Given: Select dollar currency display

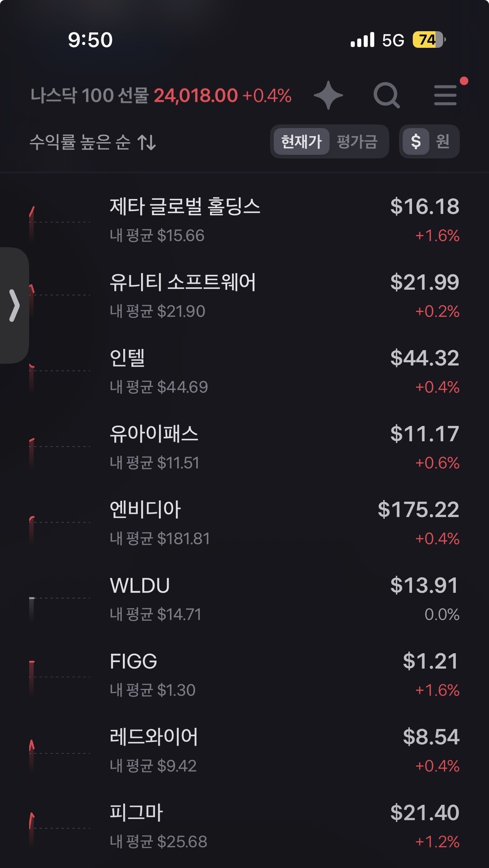Looking at the screenshot, I should point(416,142).
